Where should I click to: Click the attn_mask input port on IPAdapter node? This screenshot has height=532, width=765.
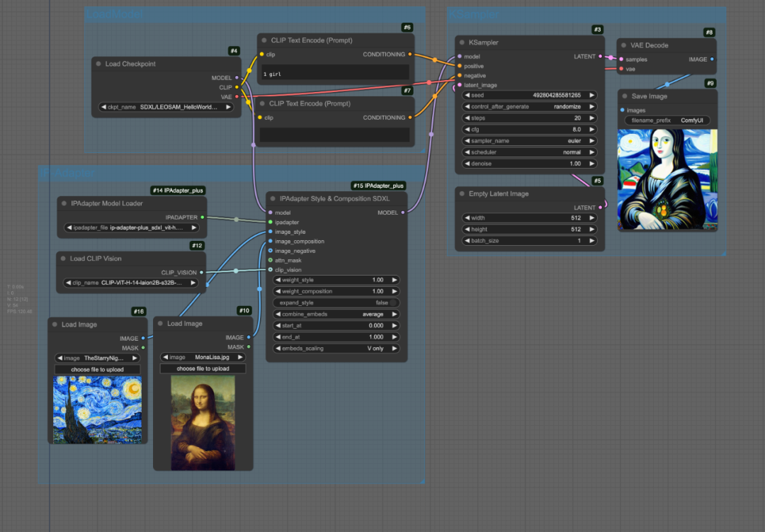click(x=271, y=260)
